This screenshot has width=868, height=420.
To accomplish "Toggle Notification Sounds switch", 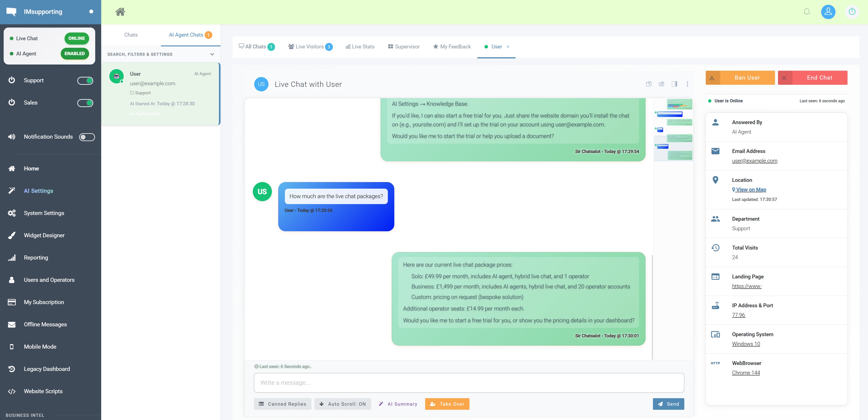I will pos(87,137).
